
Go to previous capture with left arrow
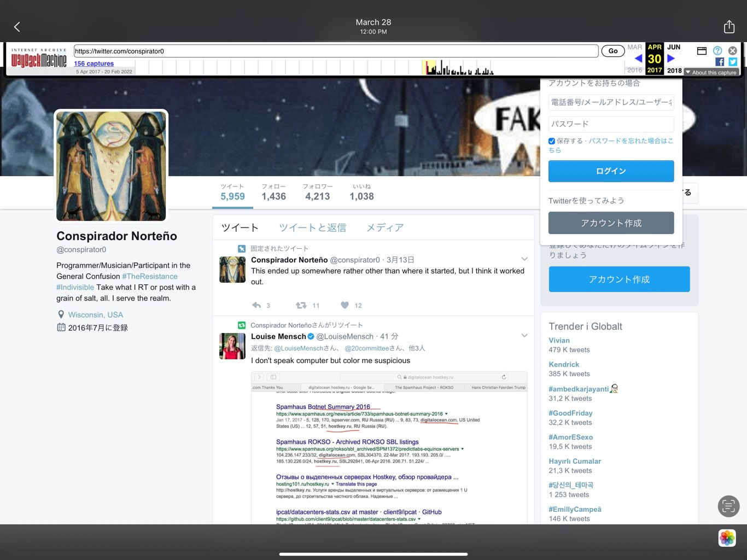(638, 59)
